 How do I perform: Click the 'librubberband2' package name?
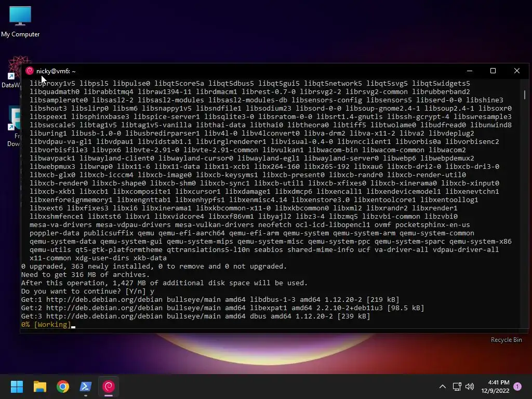(441, 91)
